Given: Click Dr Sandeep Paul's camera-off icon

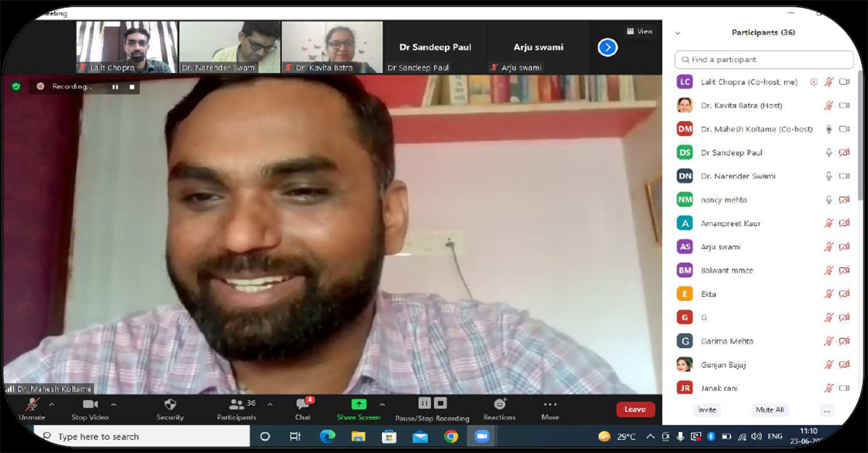Looking at the screenshot, I should click(x=844, y=153).
